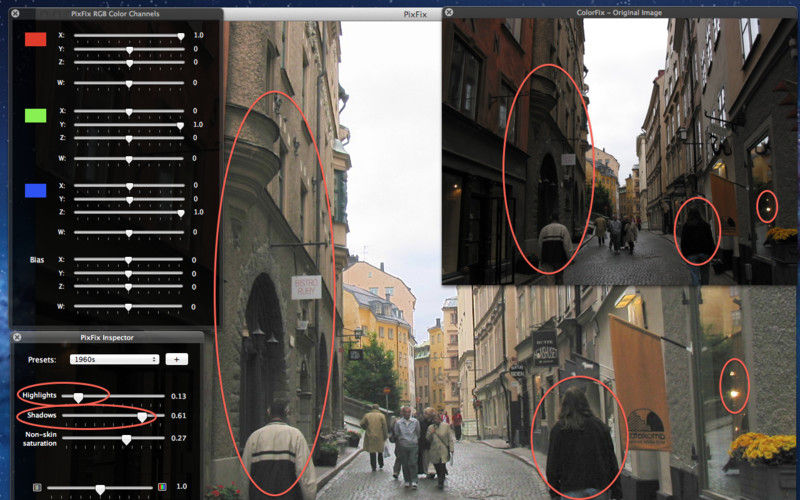Click the original image preview in ColorFix window
The height and width of the screenshot is (500, 800).
[x=619, y=151]
